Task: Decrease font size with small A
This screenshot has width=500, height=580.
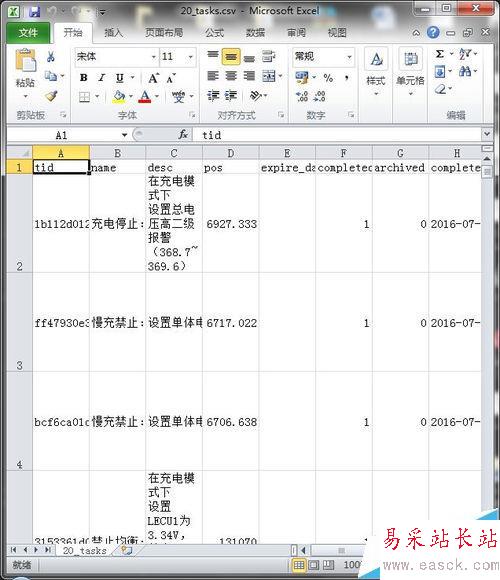Action: coord(171,78)
